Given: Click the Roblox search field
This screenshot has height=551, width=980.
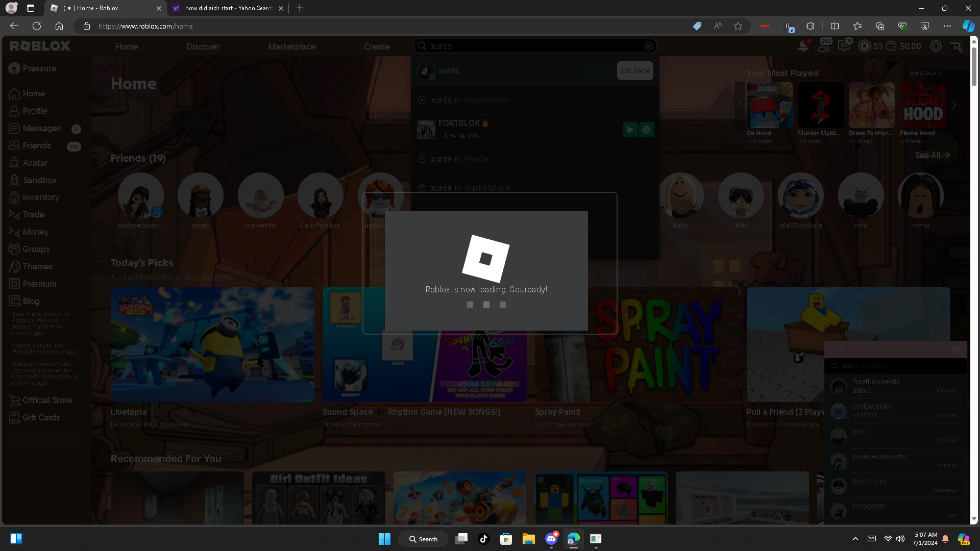Looking at the screenshot, I should [536, 46].
